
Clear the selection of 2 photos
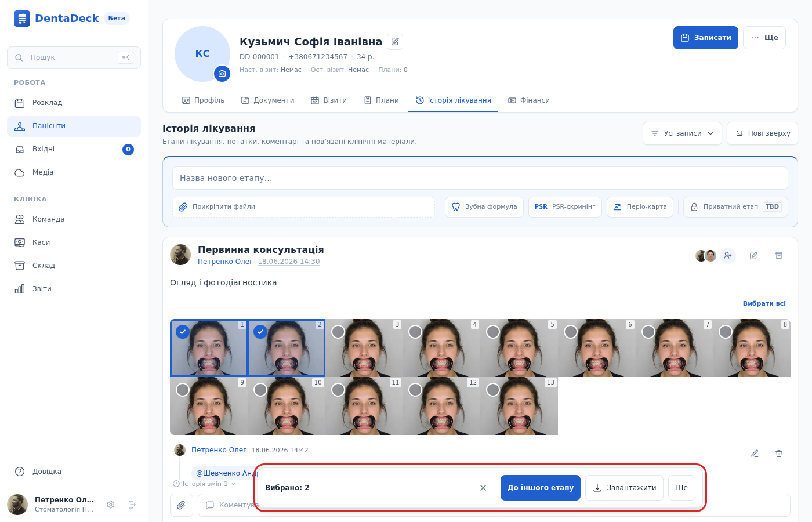483,488
